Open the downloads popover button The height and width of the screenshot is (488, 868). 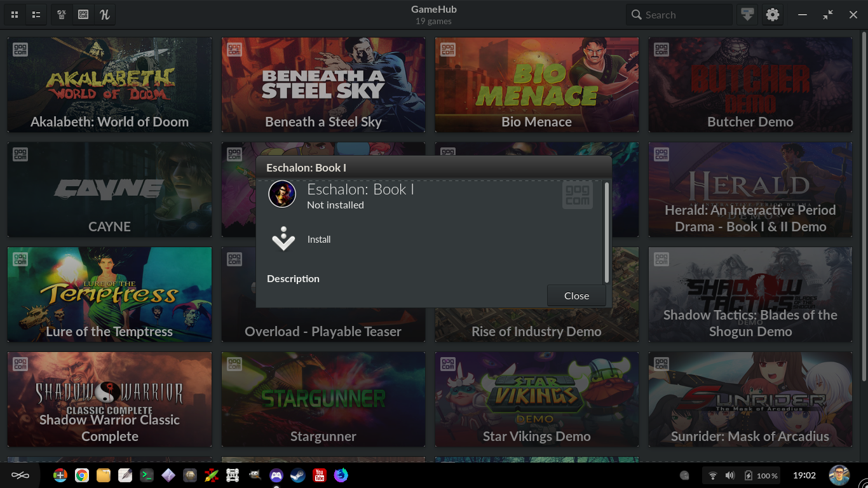[x=747, y=15]
